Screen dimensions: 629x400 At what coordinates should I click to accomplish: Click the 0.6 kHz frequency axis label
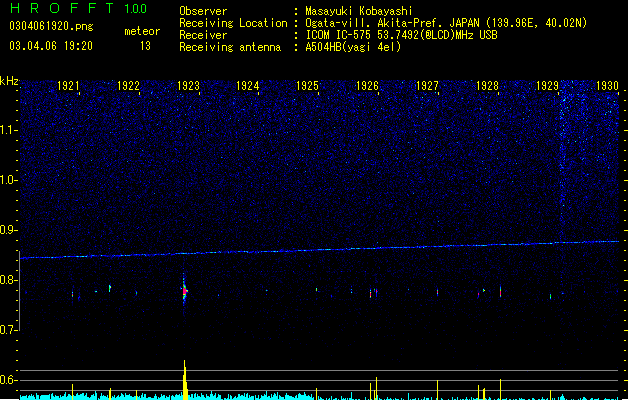[x=8, y=380]
